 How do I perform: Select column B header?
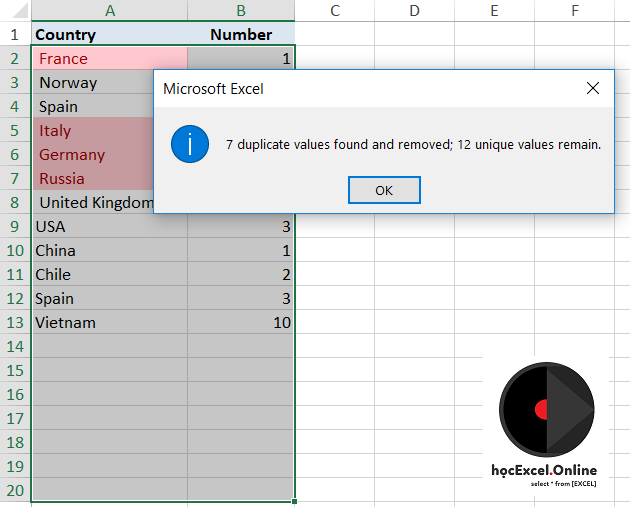(241, 10)
